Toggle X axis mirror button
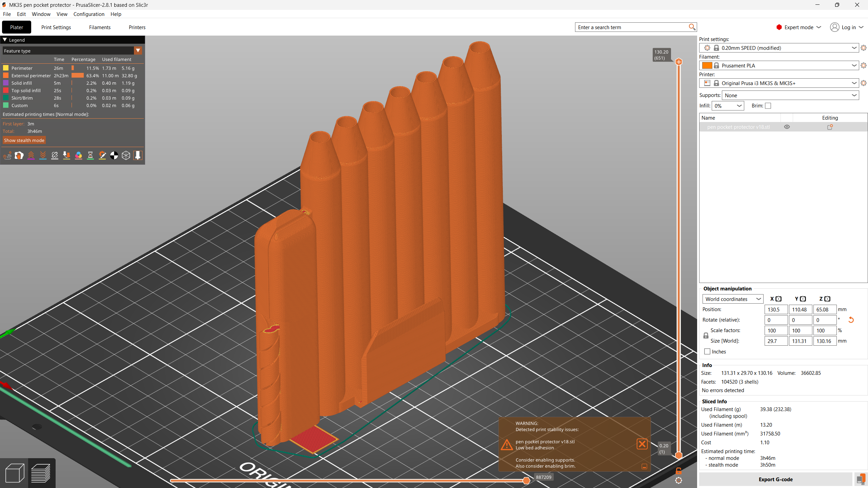868x488 pixels. pyautogui.click(x=778, y=299)
